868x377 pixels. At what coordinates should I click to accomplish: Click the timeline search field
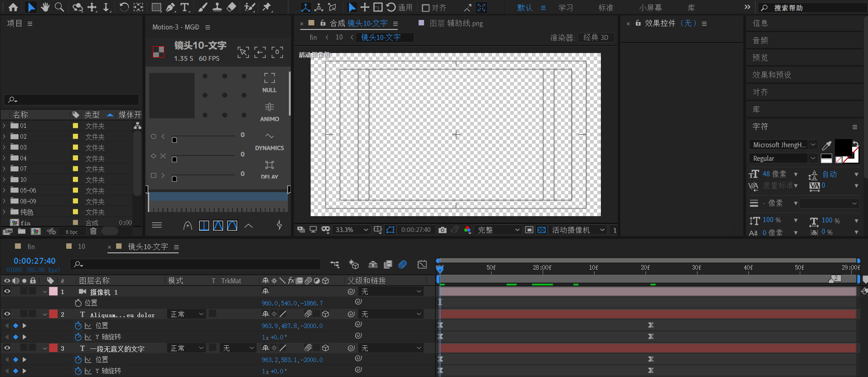point(195,264)
